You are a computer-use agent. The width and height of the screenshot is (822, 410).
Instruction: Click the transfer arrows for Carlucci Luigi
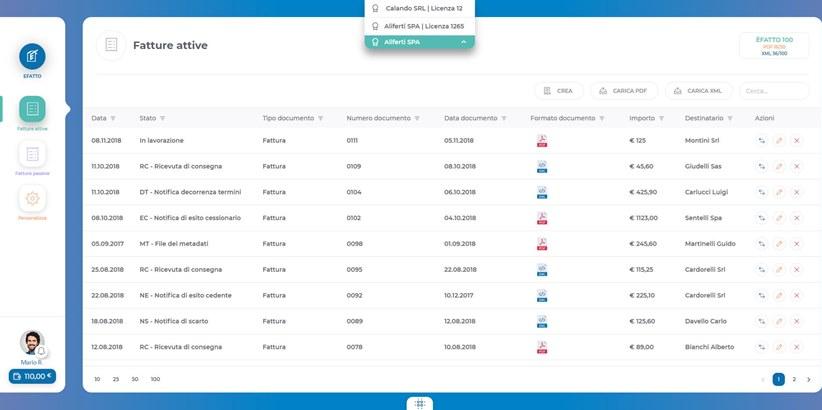(x=761, y=192)
